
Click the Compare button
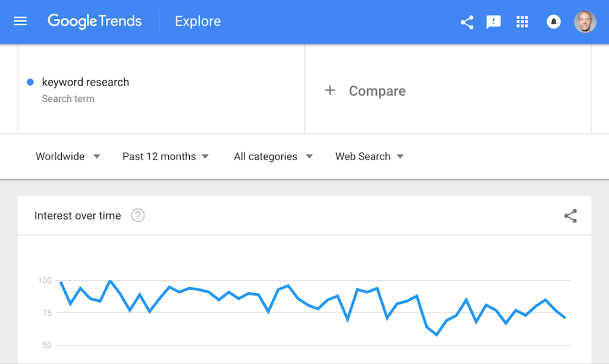[x=365, y=91]
